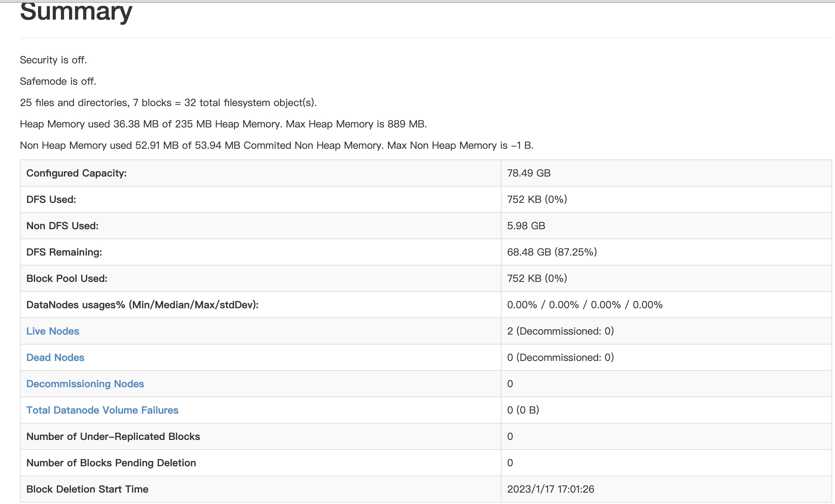Select the 78.49 GB capacity value

pyautogui.click(x=529, y=173)
